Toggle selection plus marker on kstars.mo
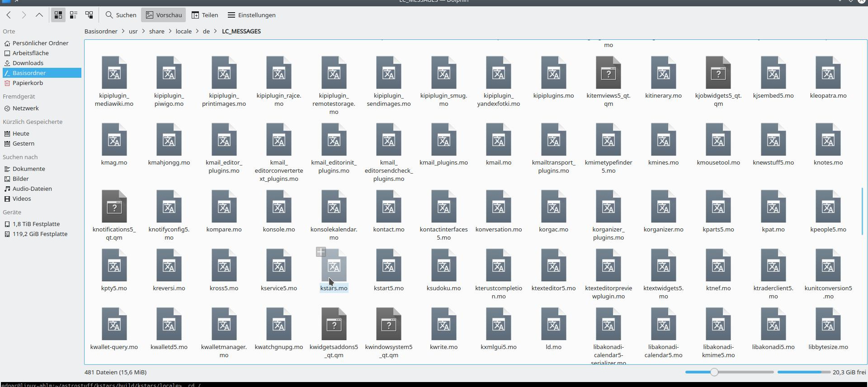The image size is (868, 387). pyautogui.click(x=321, y=252)
